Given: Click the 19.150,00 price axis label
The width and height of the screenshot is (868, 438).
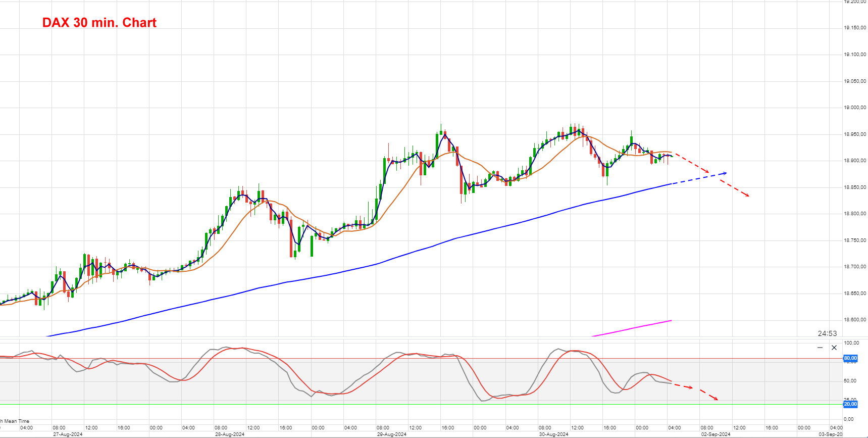Looking at the screenshot, I should 855,28.
